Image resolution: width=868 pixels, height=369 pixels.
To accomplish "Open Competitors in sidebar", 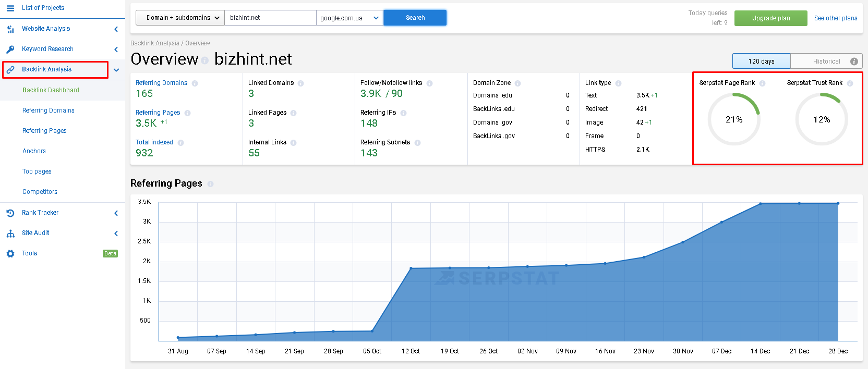I will tap(40, 192).
